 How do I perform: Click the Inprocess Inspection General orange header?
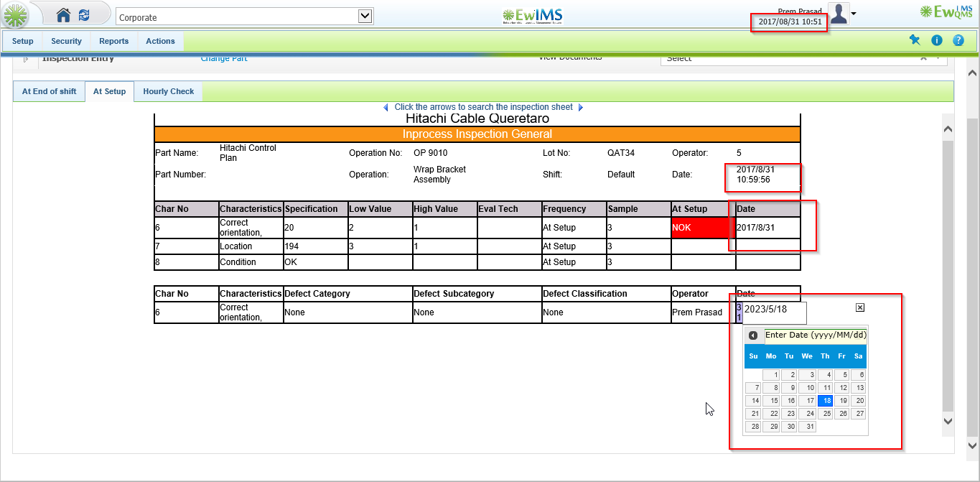(477, 134)
